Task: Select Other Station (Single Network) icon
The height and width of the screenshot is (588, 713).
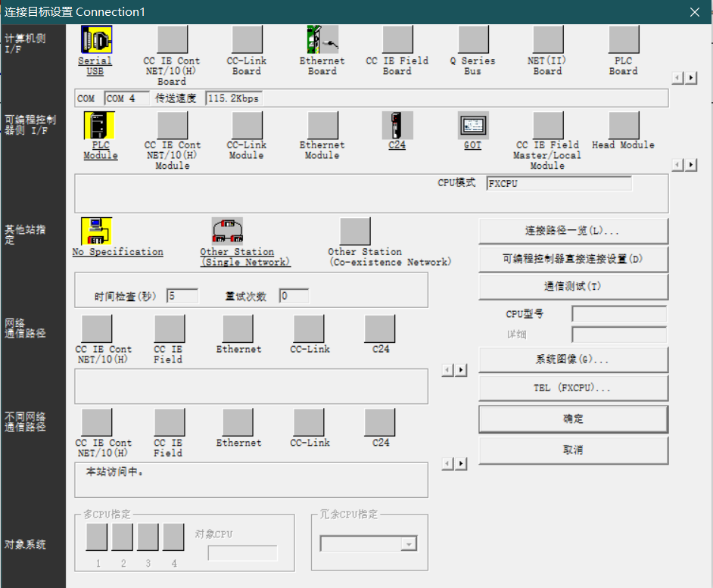Action: pos(227,232)
